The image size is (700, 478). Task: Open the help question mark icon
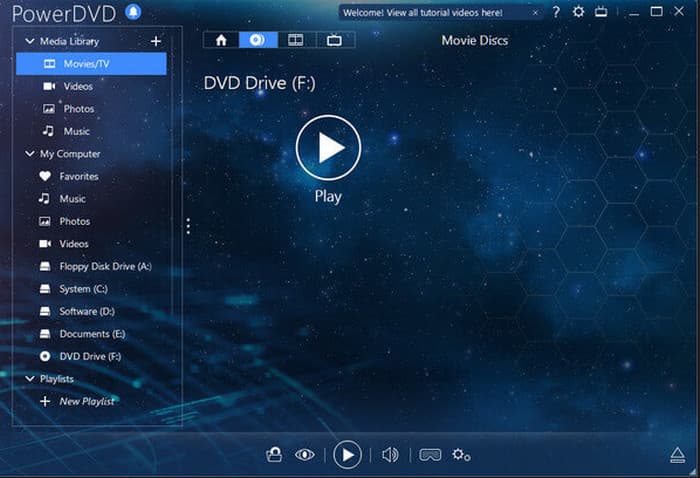tap(556, 12)
